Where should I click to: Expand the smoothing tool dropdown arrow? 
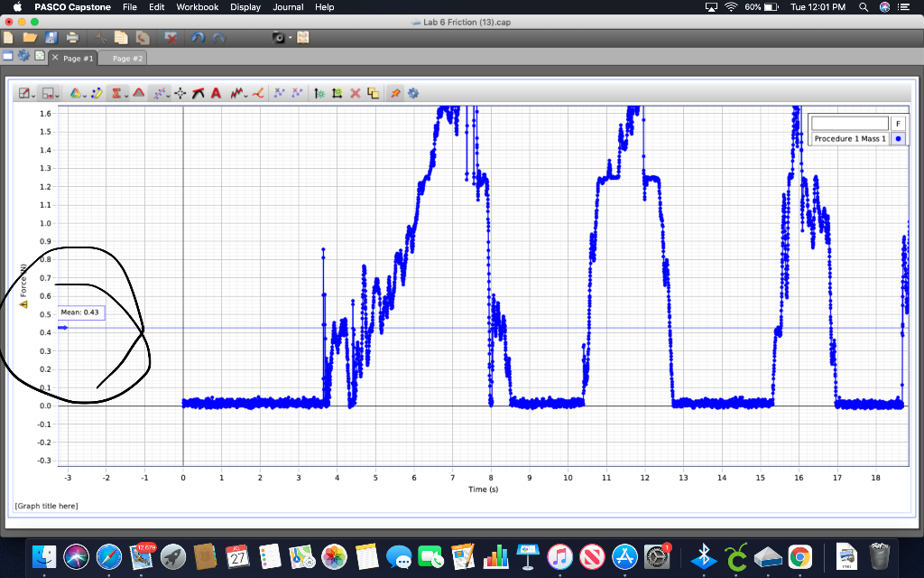pos(245,96)
